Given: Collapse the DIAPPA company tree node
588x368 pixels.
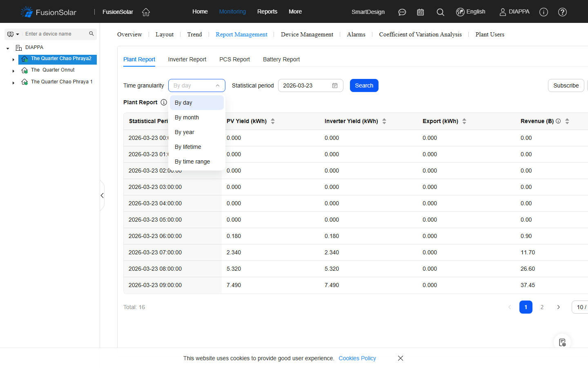Looking at the screenshot, I should (x=8, y=48).
